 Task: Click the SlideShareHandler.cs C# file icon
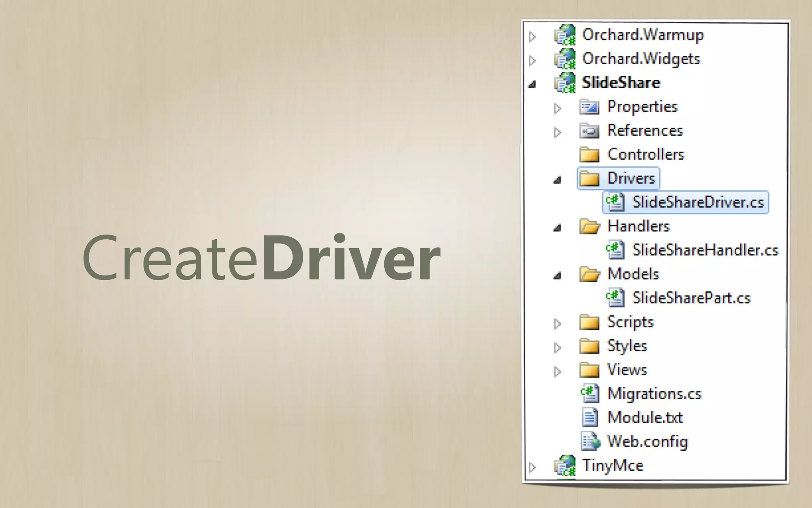615,250
